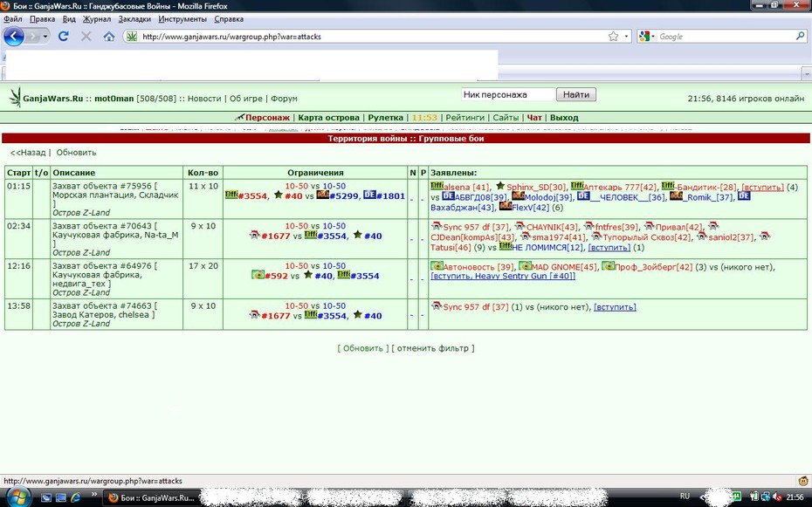Click the DE icon before #1801
This screenshot has width=812, height=507.
(369, 195)
